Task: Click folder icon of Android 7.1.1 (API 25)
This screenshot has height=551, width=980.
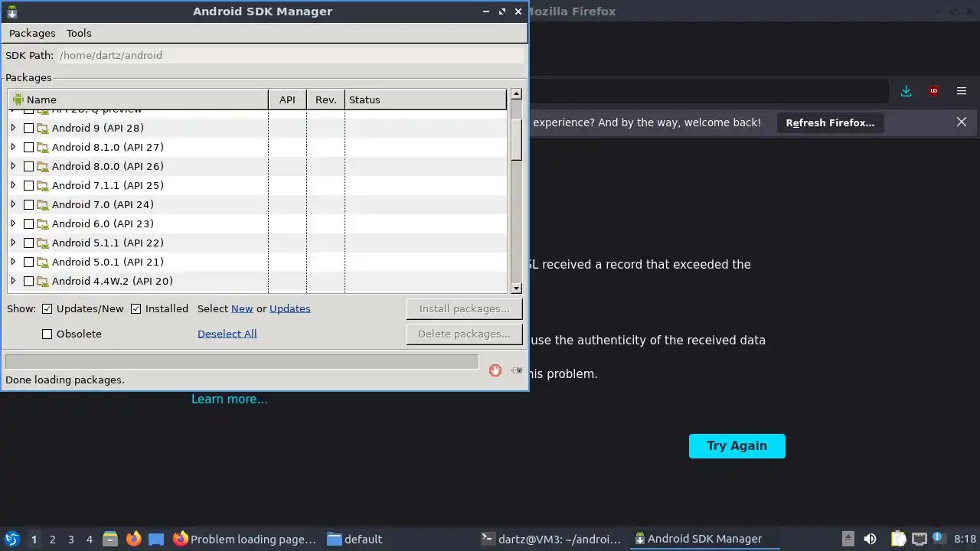Action: (43, 186)
